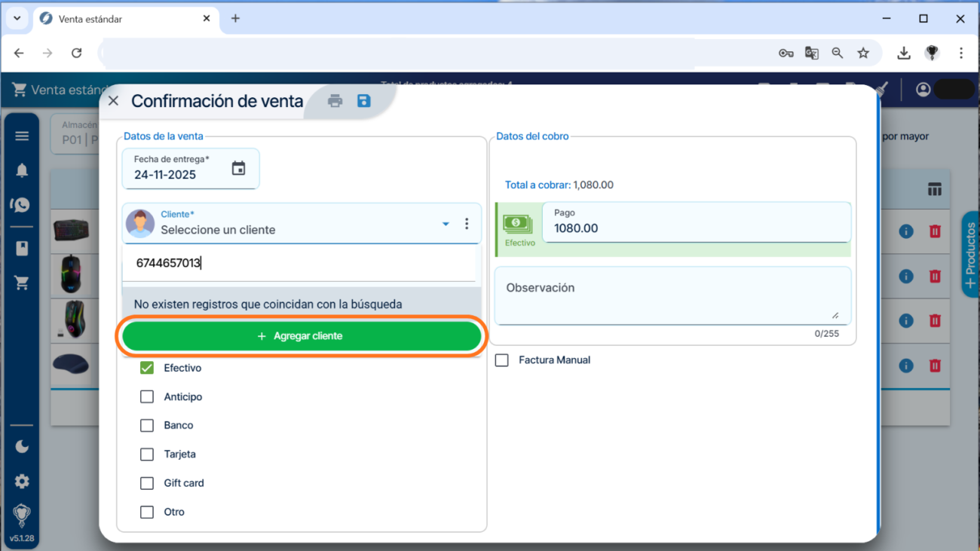
Task: Open the delivery date calendar picker
Action: point(240,169)
